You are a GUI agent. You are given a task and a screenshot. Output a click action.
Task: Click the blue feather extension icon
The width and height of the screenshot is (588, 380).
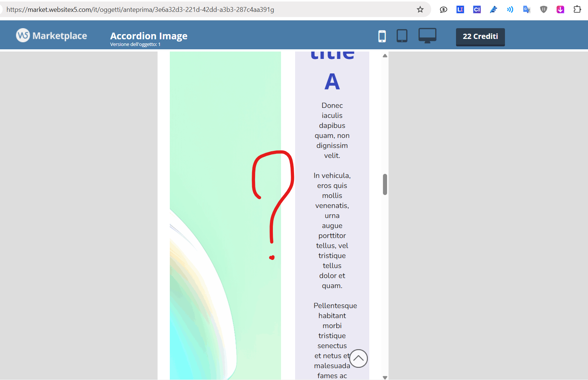[x=493, y=10]
